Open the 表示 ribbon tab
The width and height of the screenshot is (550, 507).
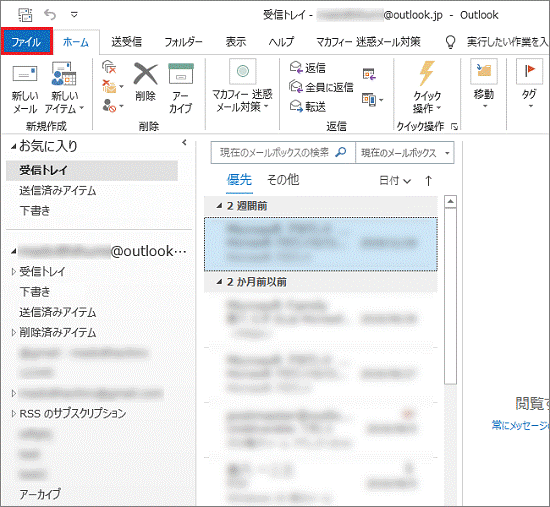[236, 42]
